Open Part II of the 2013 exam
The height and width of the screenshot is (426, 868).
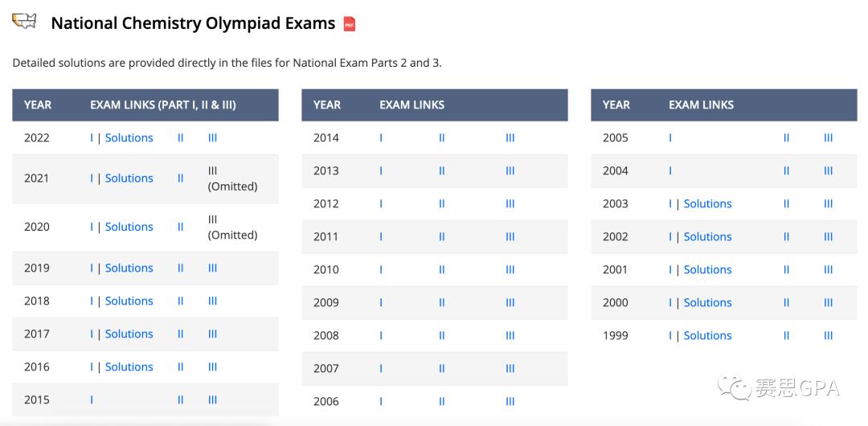(441, 170)
